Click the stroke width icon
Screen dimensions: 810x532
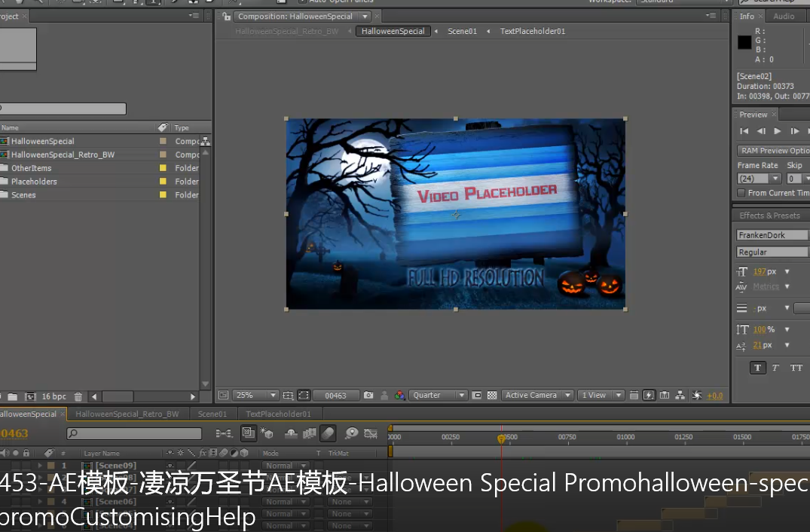click(x=742, y=308)
